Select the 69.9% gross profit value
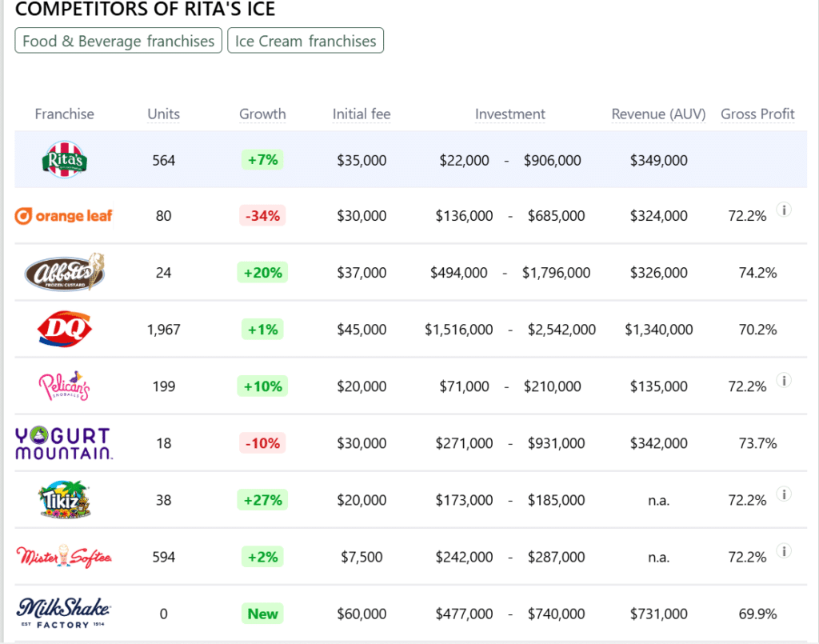This screenshot has height=644, width=819. [757, 614]
